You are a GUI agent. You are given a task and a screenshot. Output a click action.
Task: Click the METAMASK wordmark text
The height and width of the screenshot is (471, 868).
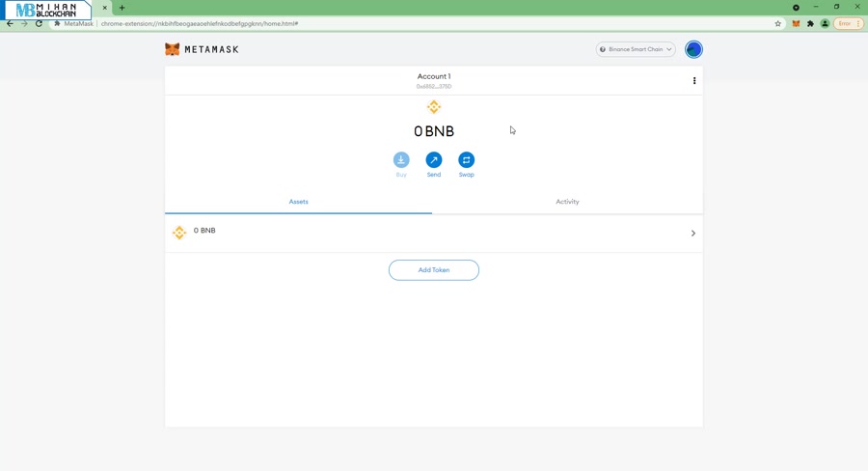coord(211,49)
